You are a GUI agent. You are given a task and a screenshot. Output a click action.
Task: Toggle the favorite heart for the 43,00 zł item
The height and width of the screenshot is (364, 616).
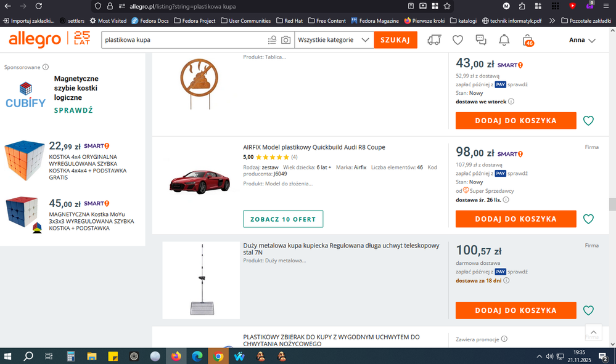point(588,121)
